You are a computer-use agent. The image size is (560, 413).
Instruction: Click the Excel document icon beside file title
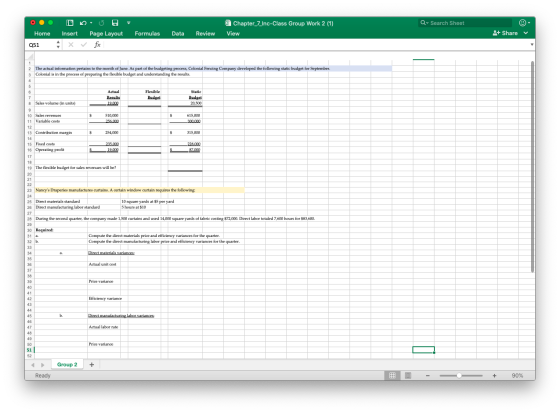tap(228, 23)
